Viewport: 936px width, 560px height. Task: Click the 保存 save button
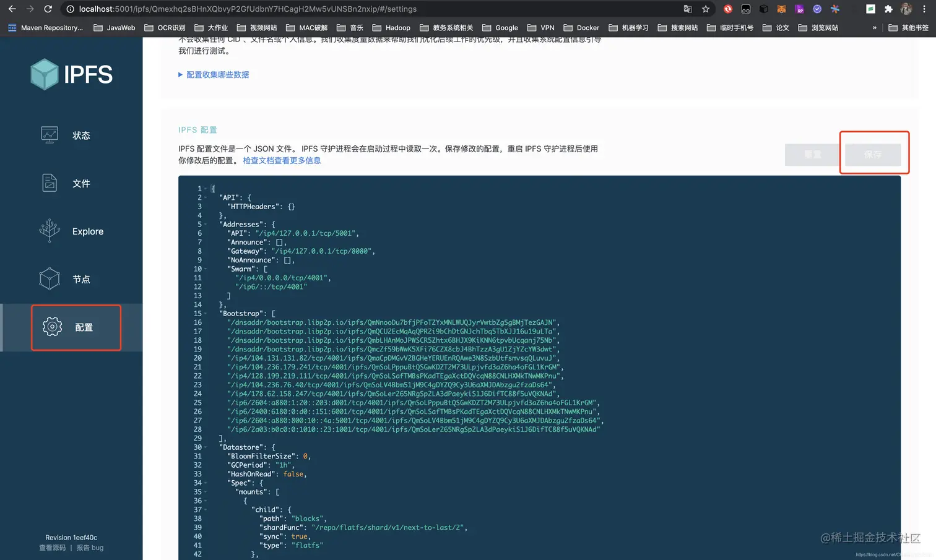click(873, 154)
